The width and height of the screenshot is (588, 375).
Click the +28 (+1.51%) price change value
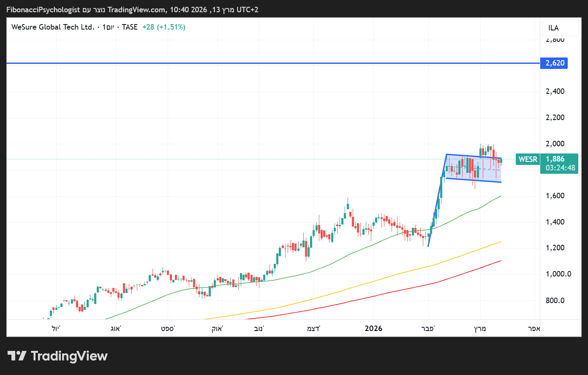click(164, 27)
